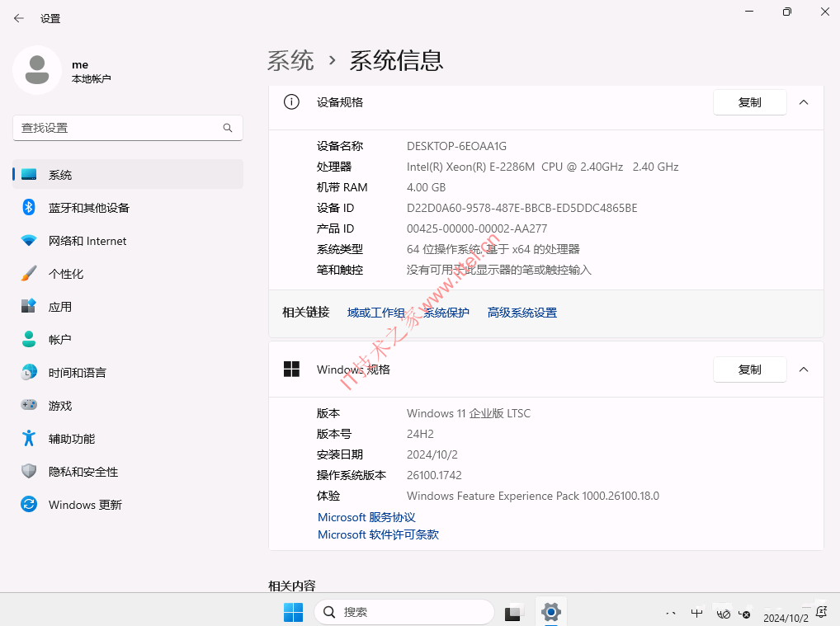Viewport: 840px width, 626px height.
Task: Open the 域或工作组 link
Action: pyautogui.click(x=376, y=313)
